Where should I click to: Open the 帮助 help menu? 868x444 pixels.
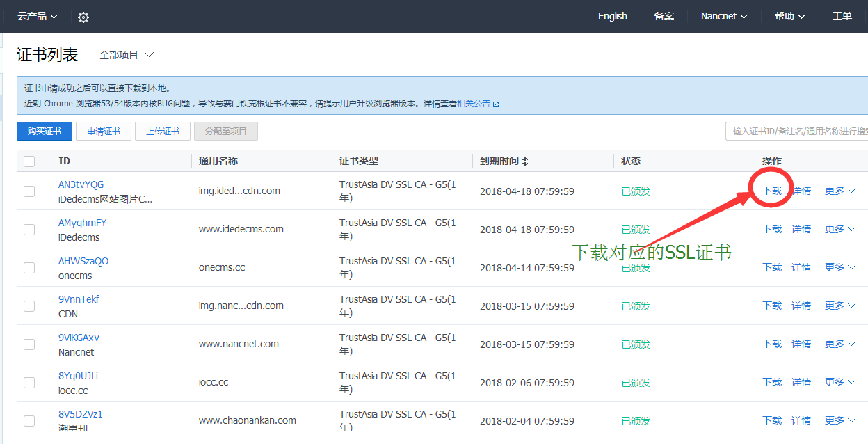point(789,16)
